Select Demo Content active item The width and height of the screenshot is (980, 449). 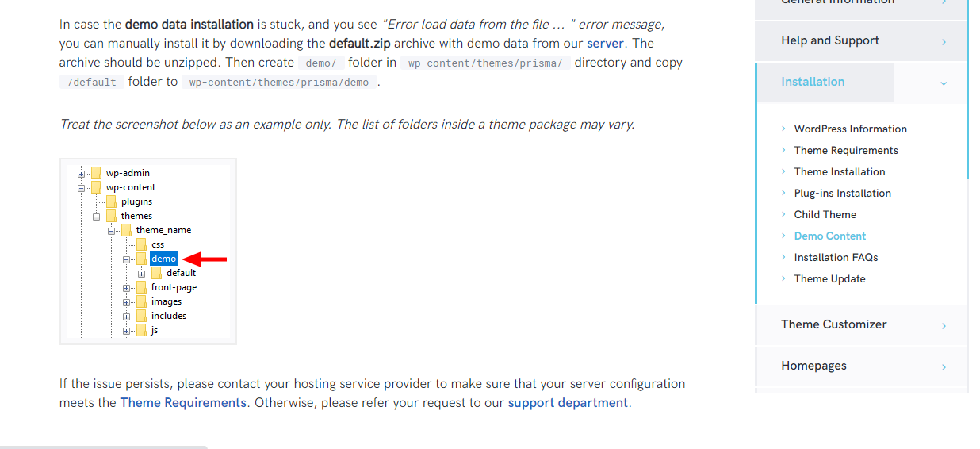coord(829,236)
